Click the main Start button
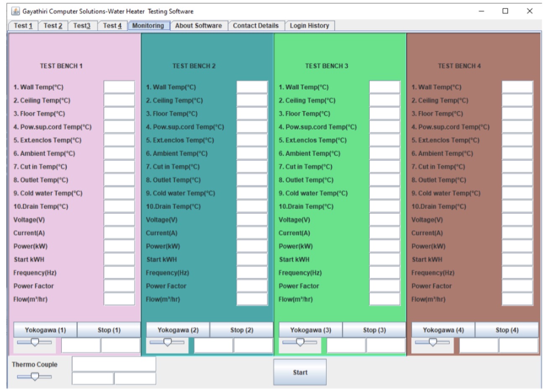 [300, 372]
